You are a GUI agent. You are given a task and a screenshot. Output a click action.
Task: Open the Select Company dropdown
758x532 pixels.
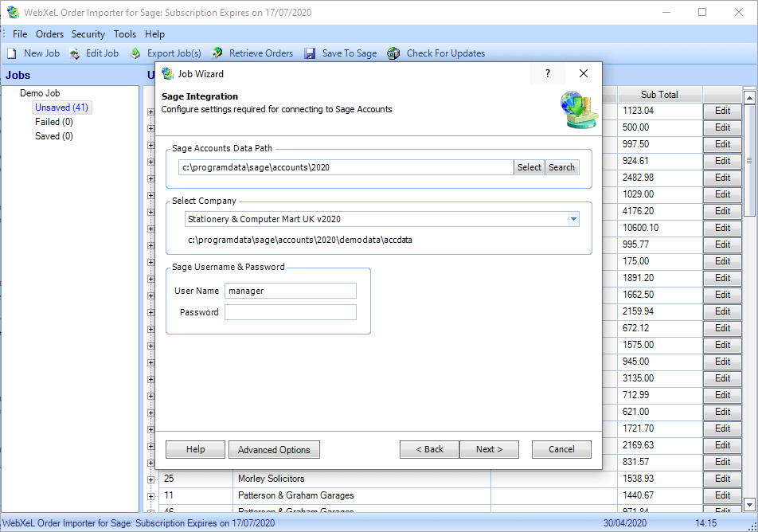(x=573, y=219)
